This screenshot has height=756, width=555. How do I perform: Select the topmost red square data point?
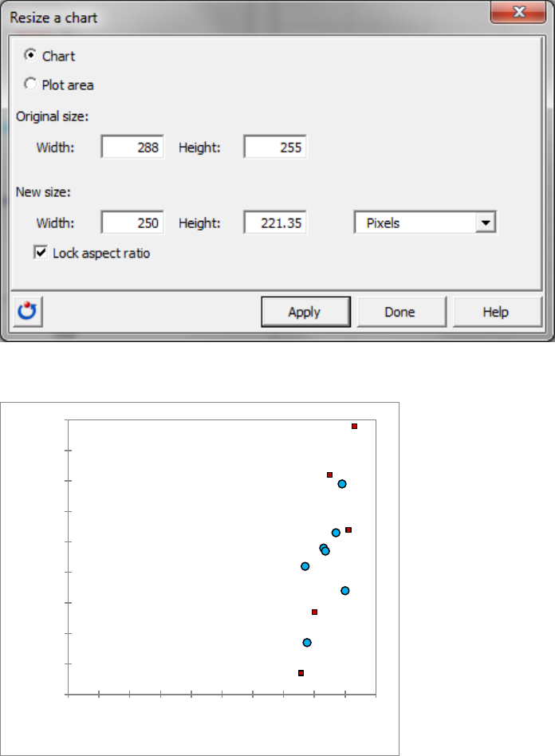coord(354,426)
